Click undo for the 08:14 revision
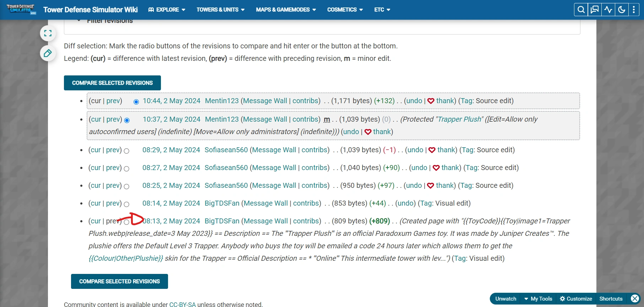Screen dimensions: 644x307 [x=406, y=203]
